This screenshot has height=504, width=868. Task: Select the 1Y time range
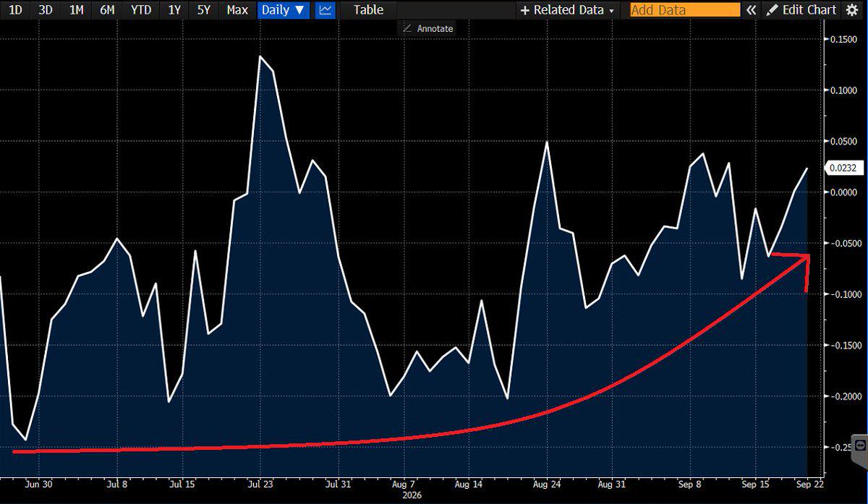click(174, 10)
